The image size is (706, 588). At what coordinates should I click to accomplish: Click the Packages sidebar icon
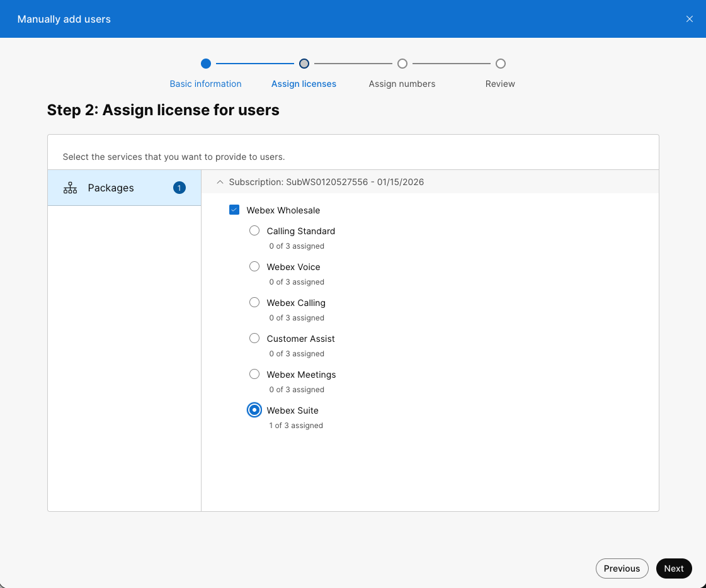[x=70, y=188]
